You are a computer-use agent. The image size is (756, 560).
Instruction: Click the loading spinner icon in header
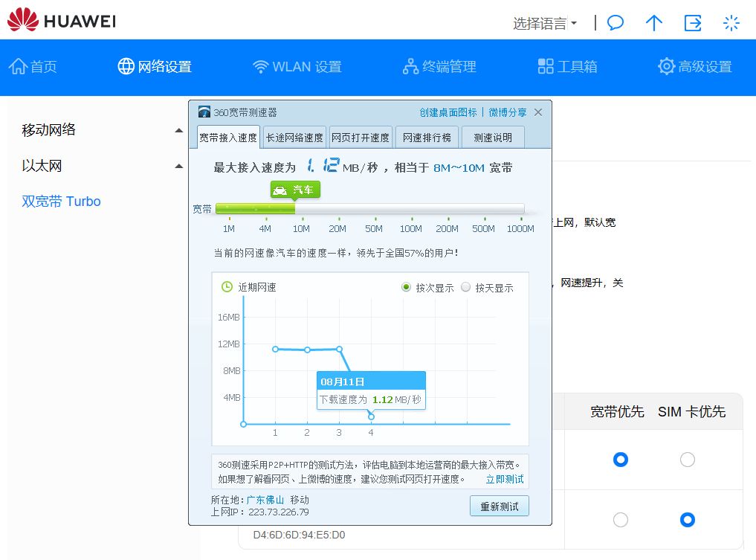[x=731, y=22]
